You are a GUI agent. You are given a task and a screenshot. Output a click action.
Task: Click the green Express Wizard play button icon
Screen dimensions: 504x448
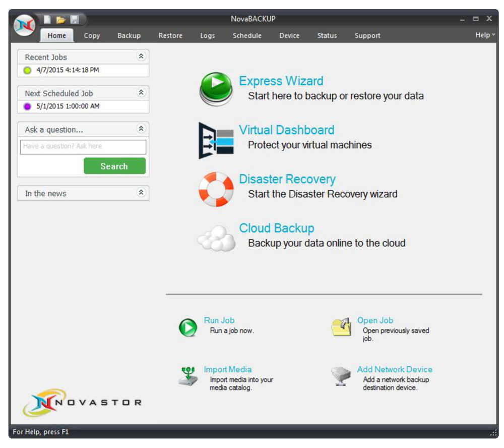click(x=216, y=89)
